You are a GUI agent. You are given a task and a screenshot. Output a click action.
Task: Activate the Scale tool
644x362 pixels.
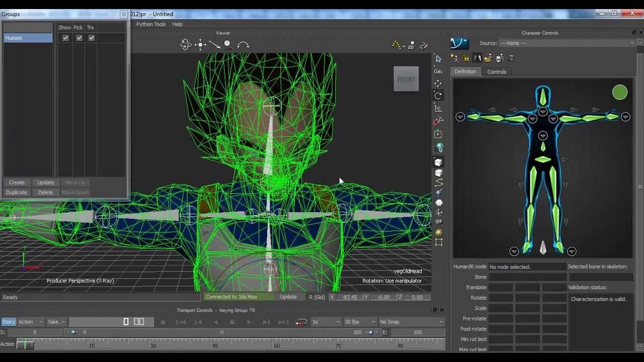point(438,108)
